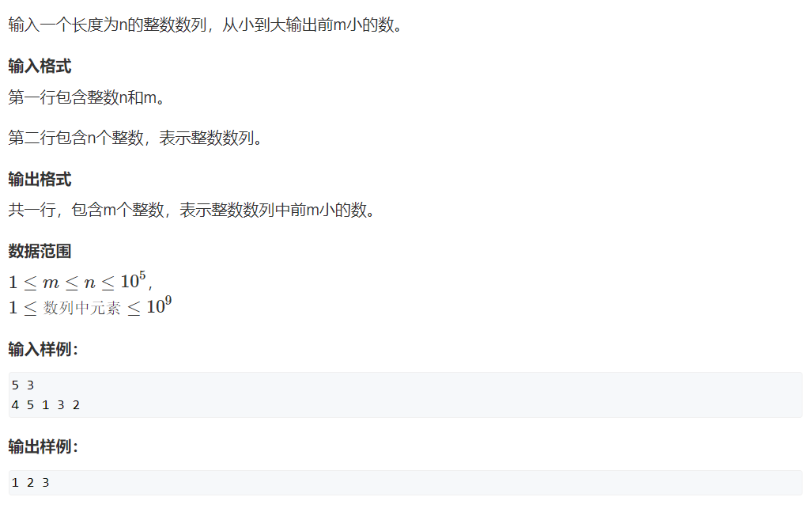This screenshot has height=516, width=812.
Task: Click the formula 1 ≤ m ≤ n ≤ 10^5
Action: pyautogui.click(x=81, y=282)
